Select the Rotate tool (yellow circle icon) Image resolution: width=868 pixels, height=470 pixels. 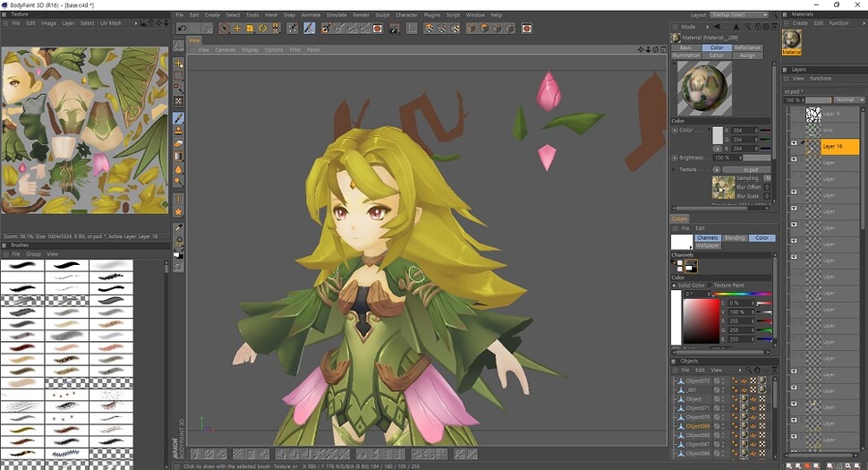click(x=262, y=29)
